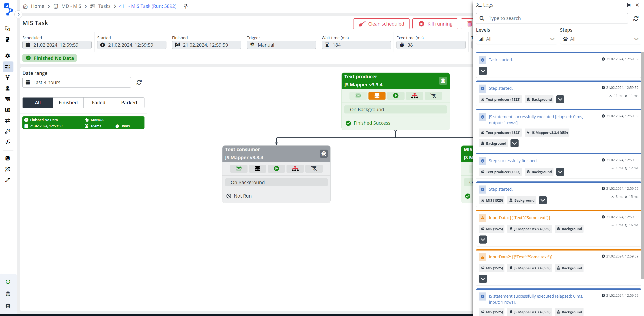This screenshot has height=316, width=644.
Task: Open data view on Text producer node
Action: 377,96
